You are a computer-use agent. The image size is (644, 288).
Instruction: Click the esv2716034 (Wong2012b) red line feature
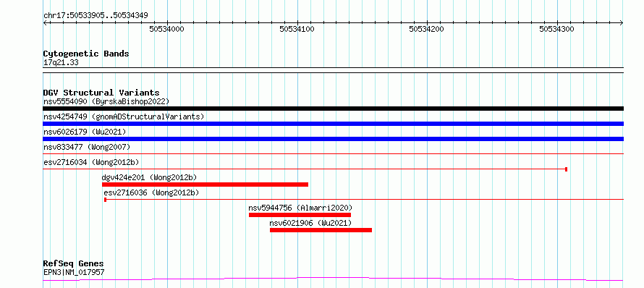(305, 169)
